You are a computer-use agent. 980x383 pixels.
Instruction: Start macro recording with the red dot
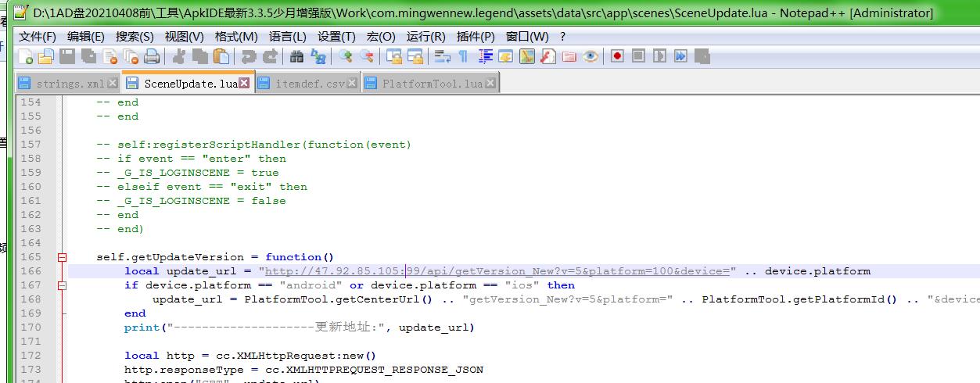tap(617, 56)
